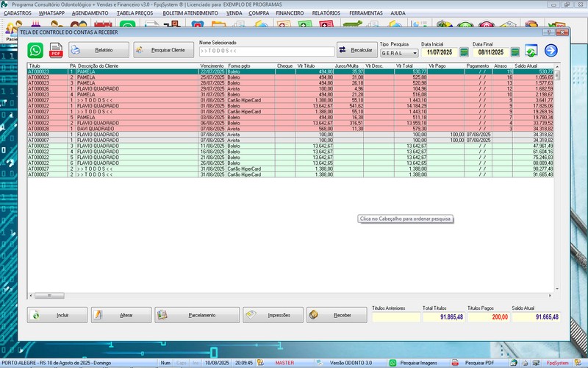Click the blue arrow exit icon
The image size is (588, 368).
point(551,51)
